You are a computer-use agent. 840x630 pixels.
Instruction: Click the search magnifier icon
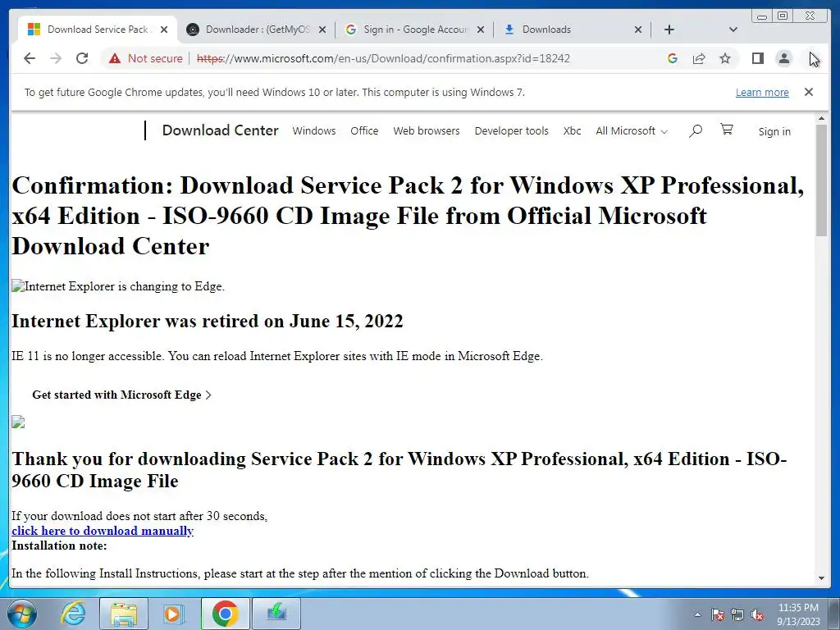696,130
